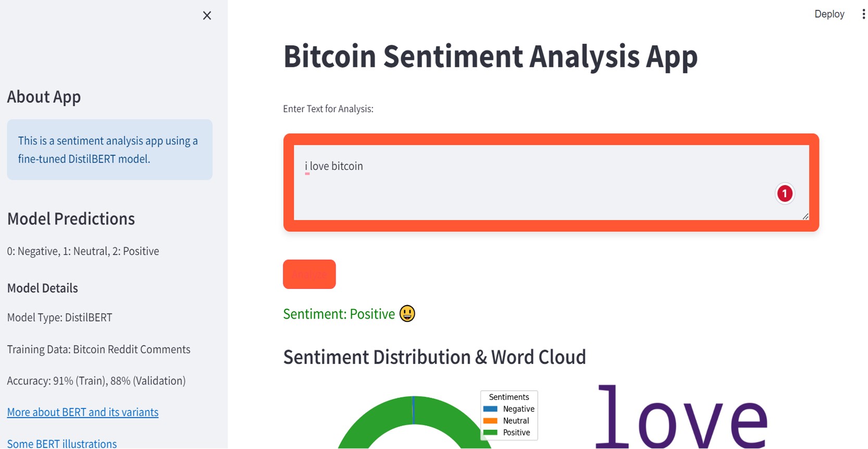Image resolution: width=868 pixels, height=449 pixels.
Task: Select the Neutral entry in the chart legend
Action: pyautogui.click(x=516, y=420)
